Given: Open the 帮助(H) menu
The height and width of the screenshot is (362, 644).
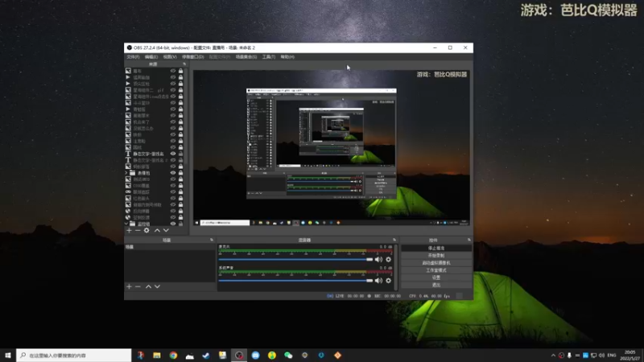Looking at the screenshot, I should coord(287,56).
